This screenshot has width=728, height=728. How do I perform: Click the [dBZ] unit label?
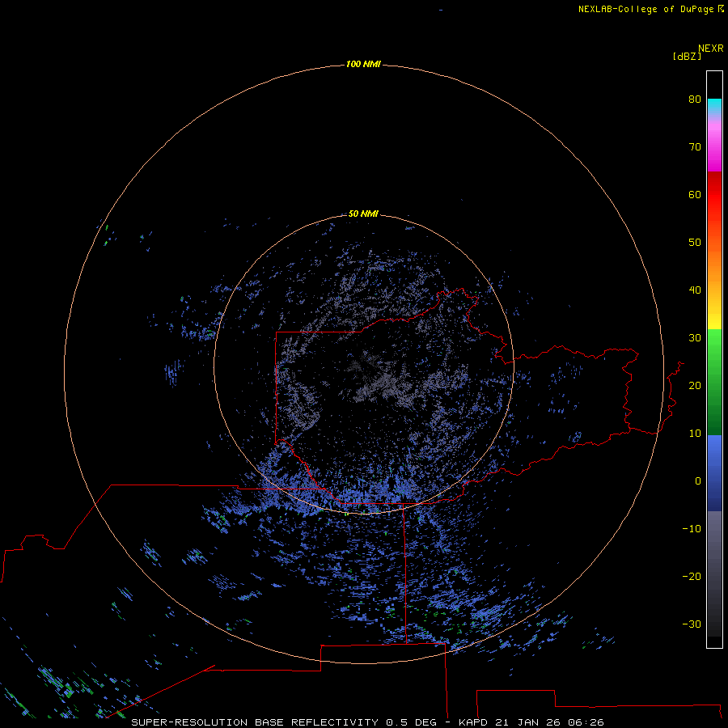(687, 56)
